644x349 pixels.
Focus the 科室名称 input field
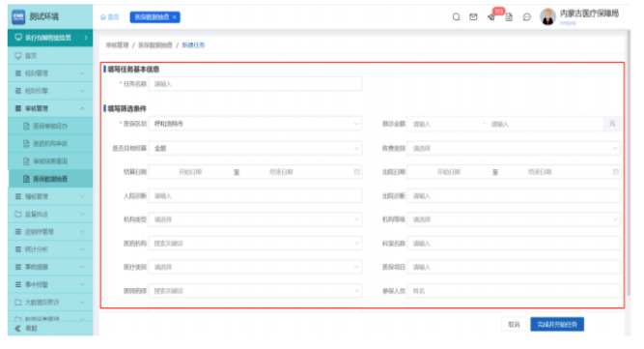point(514,244)
